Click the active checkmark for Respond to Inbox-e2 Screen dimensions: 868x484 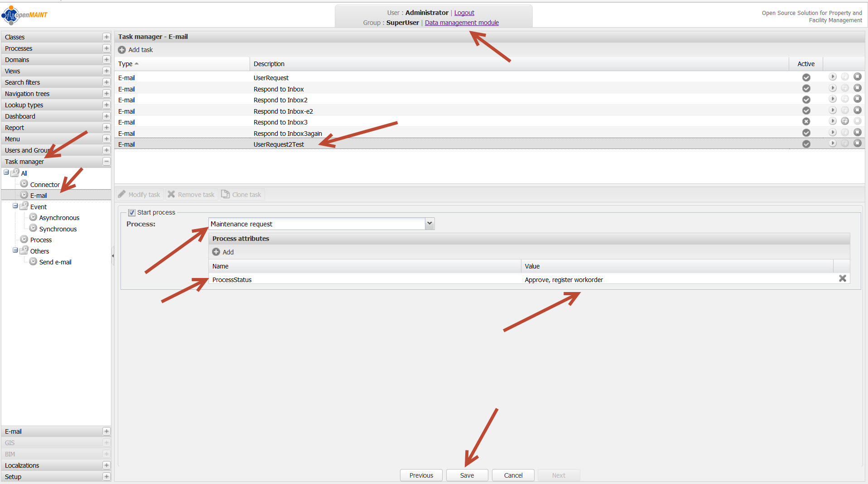[x=806, y=110]
